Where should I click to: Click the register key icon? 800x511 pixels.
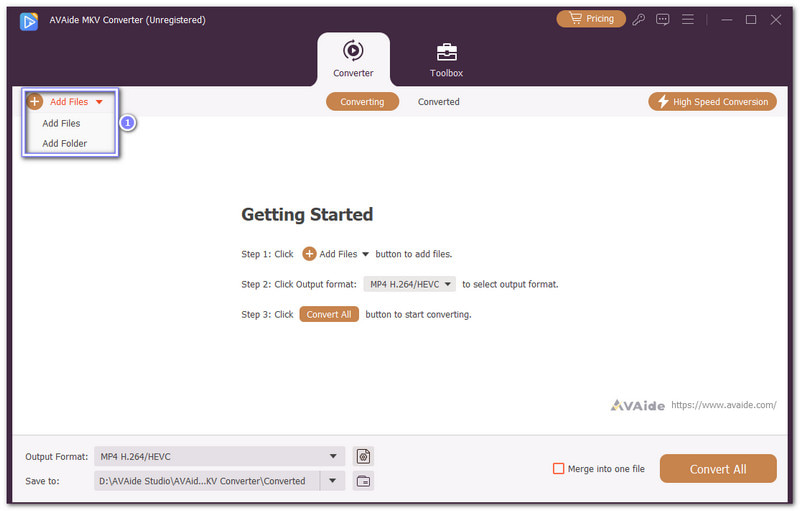pos(638,19)
